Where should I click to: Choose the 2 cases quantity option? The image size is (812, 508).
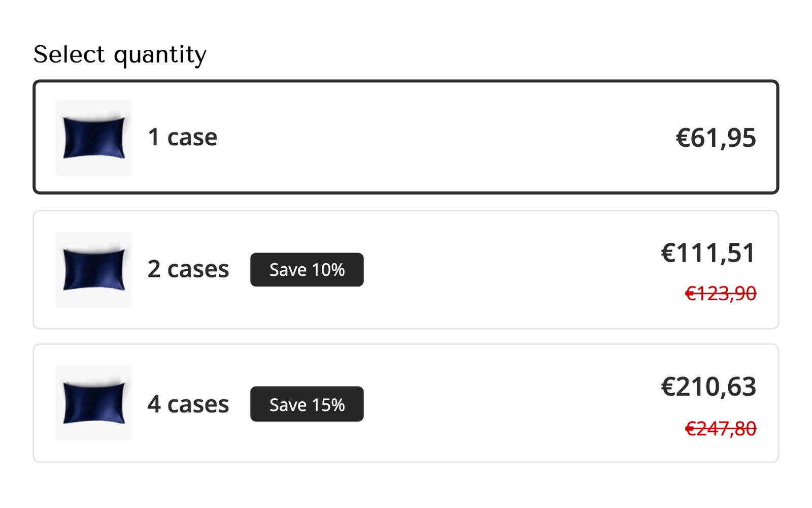click(406, 270)
